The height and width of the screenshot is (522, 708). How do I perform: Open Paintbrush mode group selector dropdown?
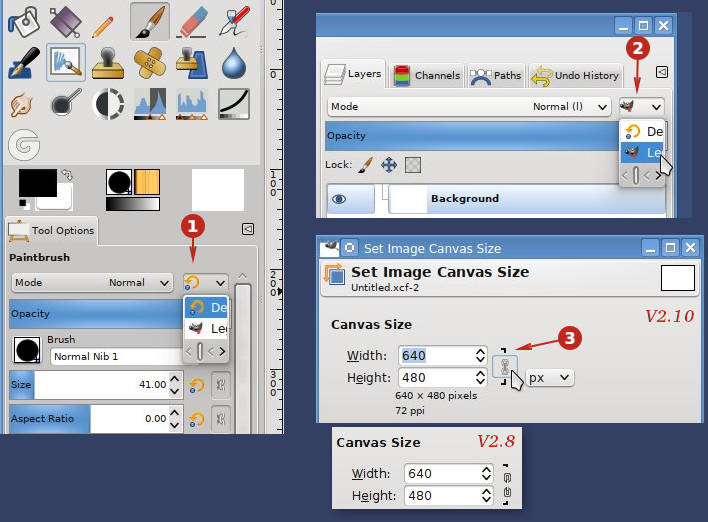coord(205,283)
